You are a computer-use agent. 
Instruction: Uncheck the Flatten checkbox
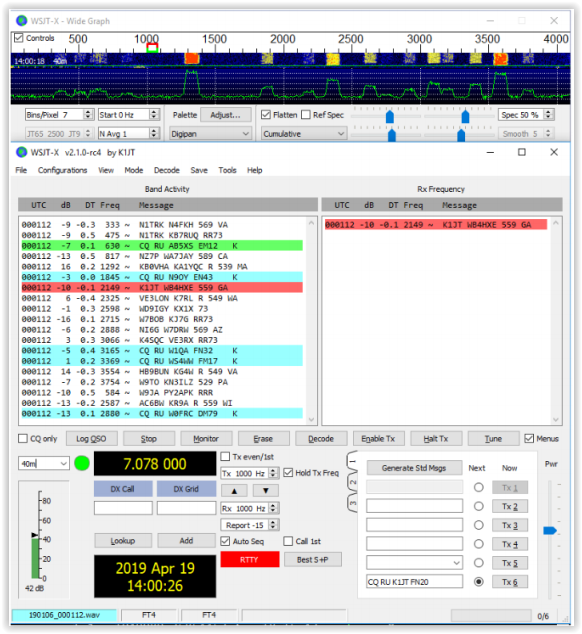pos(266,115)
